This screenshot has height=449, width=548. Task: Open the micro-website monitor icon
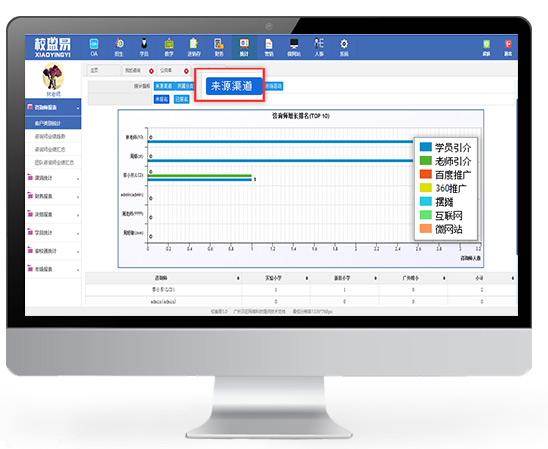click(294, 47)
